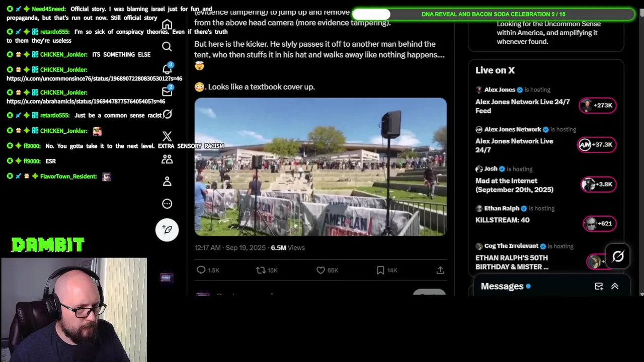Viewport: 644px width, 362px height.
Task: Click the compose Post feather button
Action: (167, 229)
